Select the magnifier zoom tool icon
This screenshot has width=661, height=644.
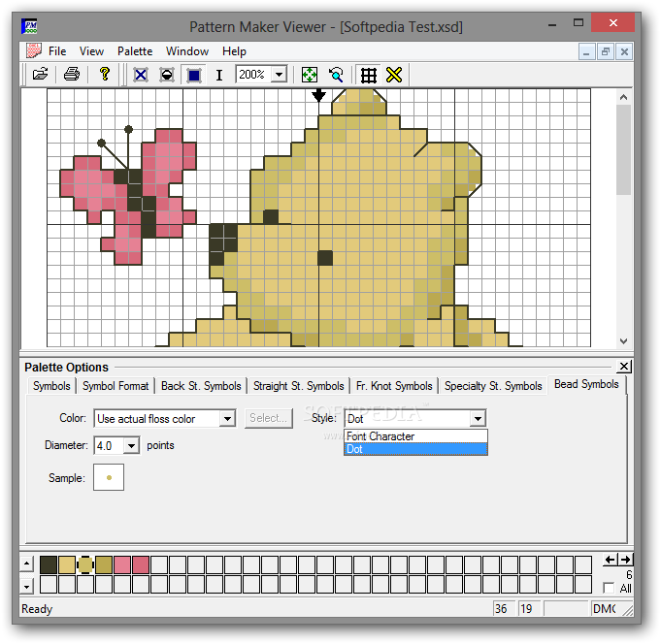pyautogui.click(x=336, y=75)
